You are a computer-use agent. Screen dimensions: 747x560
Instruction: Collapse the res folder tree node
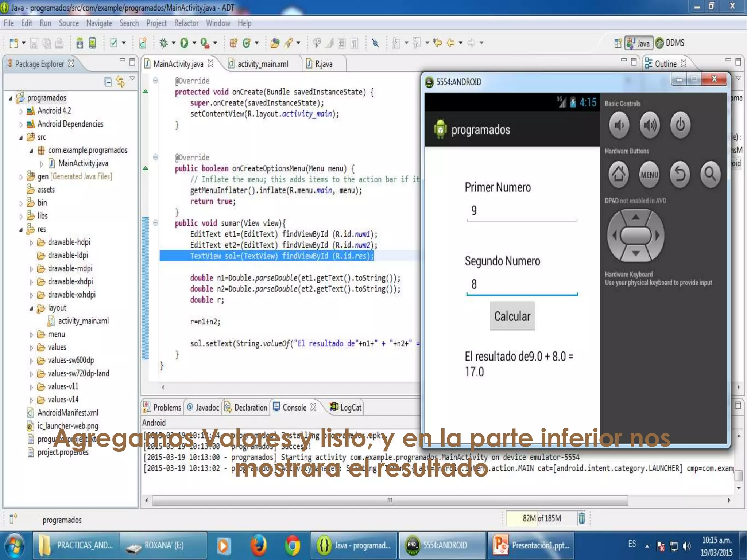click(21, 230)
